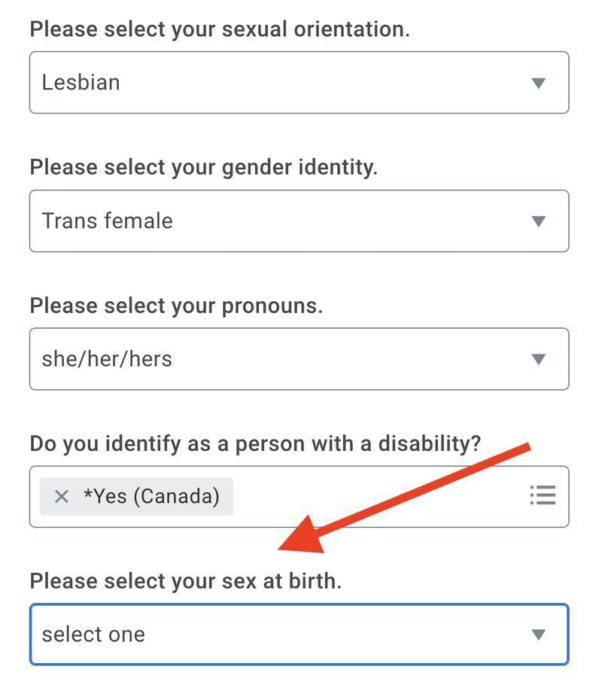Open the 'select one' sex at birth dropdown
The height and width of the screenshot is (700, 602).
click(x=299, y=635)
